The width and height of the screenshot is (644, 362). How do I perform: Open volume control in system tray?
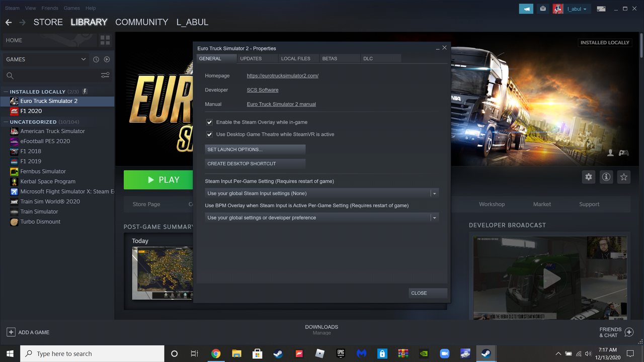[589, 353]
